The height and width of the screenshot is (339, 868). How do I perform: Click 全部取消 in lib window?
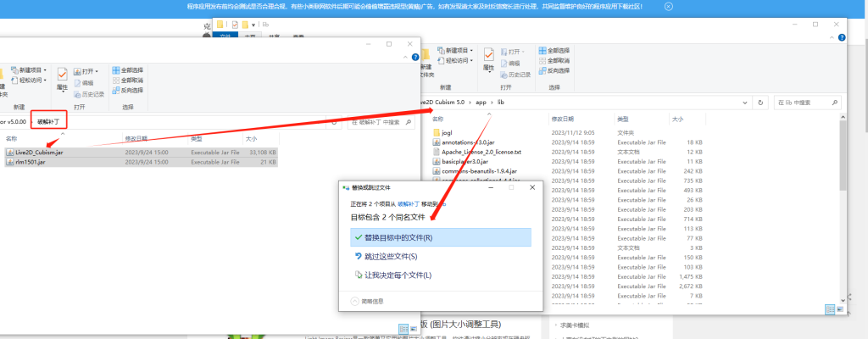tap(554, 60)
